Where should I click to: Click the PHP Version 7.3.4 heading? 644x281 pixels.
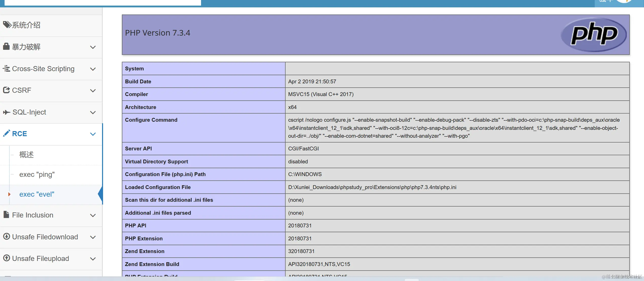click(x=157, y=33)
